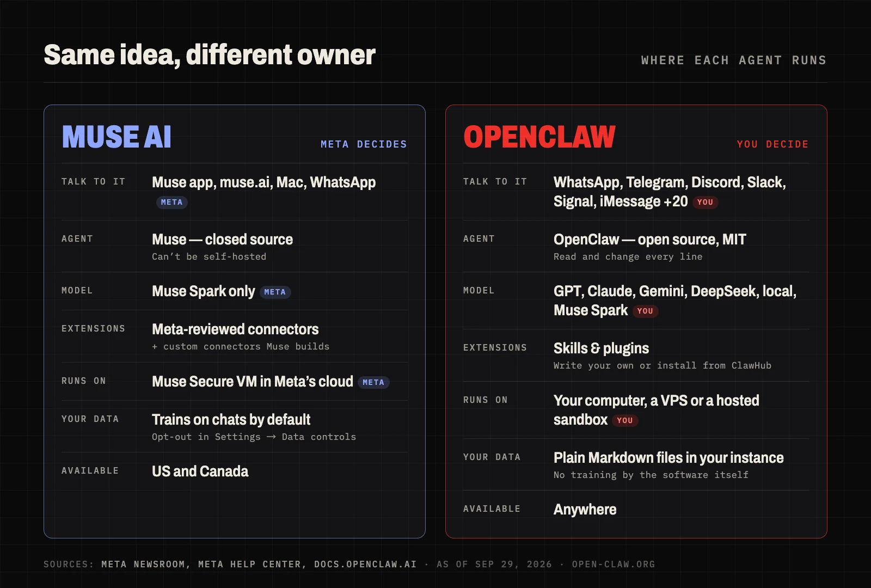871x588 pixels.
Task: Click 'Muse Secure VM in Meta's cloud' text
Action: (x=253, y=382)
